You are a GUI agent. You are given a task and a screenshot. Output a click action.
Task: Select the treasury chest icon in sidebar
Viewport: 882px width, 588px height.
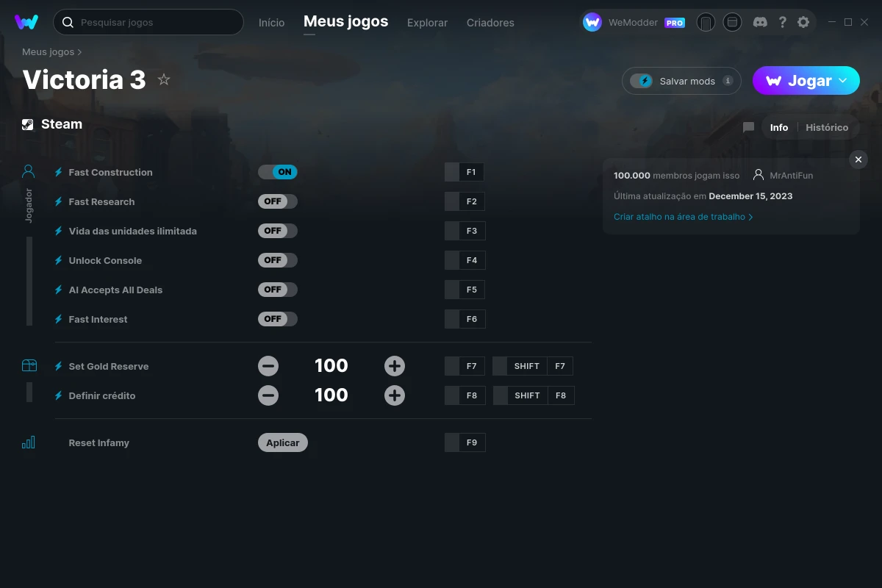28,364
